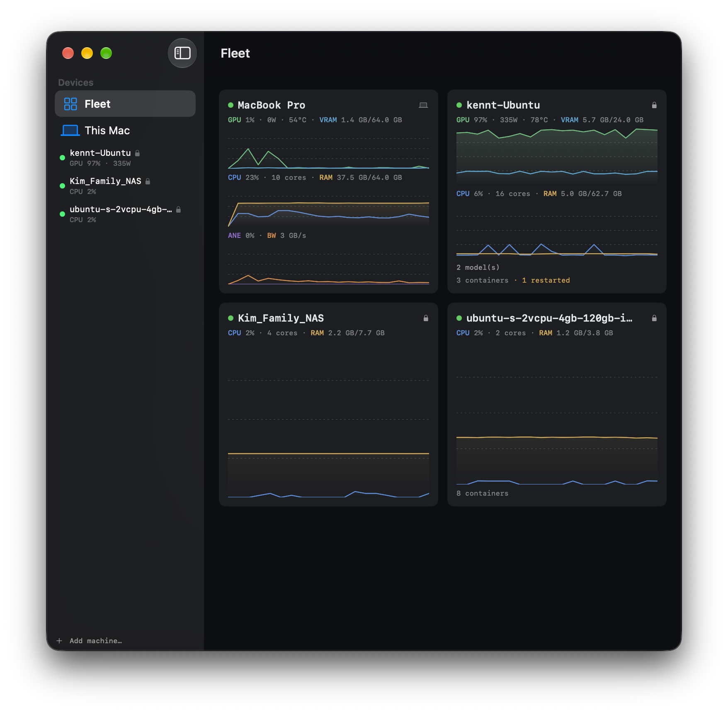This screenshot has height=712, width=728.
Task: Click '1 restarted' warning on kennt-Ubuntu card
Action: tap(546, 281)
